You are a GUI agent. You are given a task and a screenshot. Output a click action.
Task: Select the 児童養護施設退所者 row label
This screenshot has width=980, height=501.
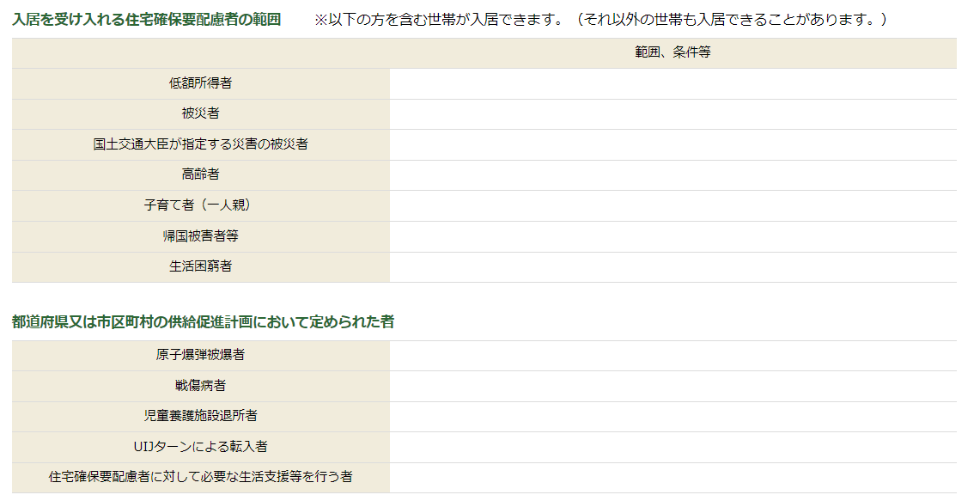200,416
